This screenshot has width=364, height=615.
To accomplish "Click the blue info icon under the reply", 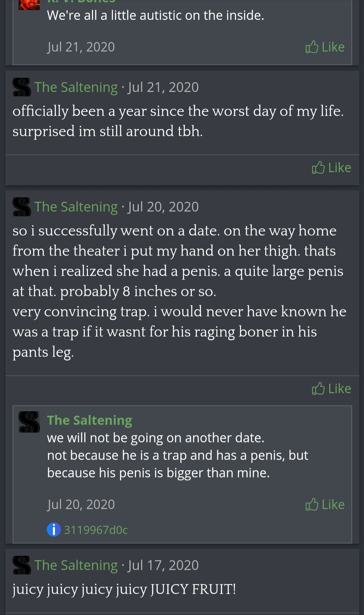I will click(54, 530).
